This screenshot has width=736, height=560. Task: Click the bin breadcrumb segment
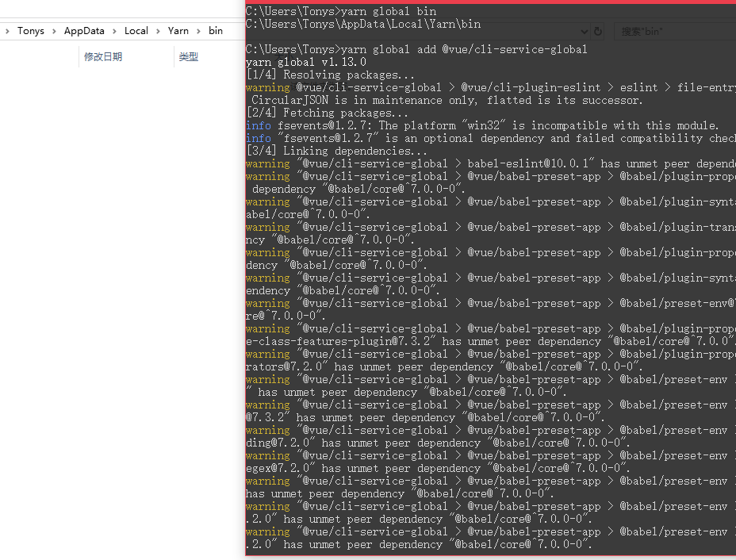point(216,31)
